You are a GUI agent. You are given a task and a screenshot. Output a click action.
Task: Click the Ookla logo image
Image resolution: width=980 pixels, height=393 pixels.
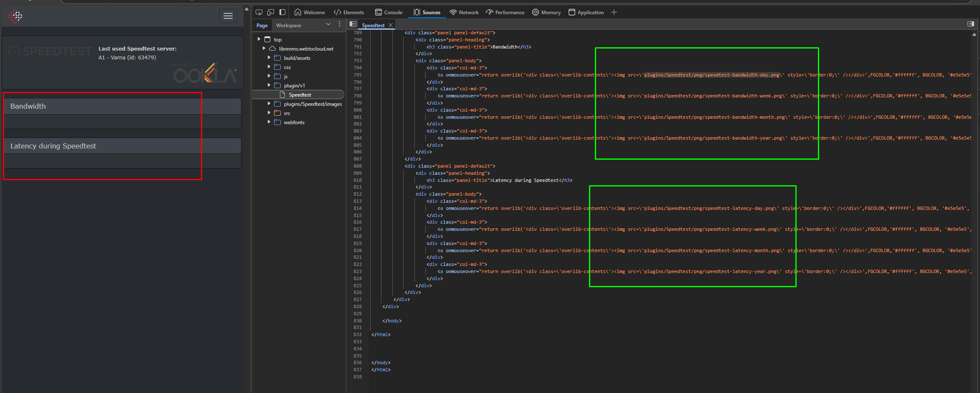[x=205, y=73]
